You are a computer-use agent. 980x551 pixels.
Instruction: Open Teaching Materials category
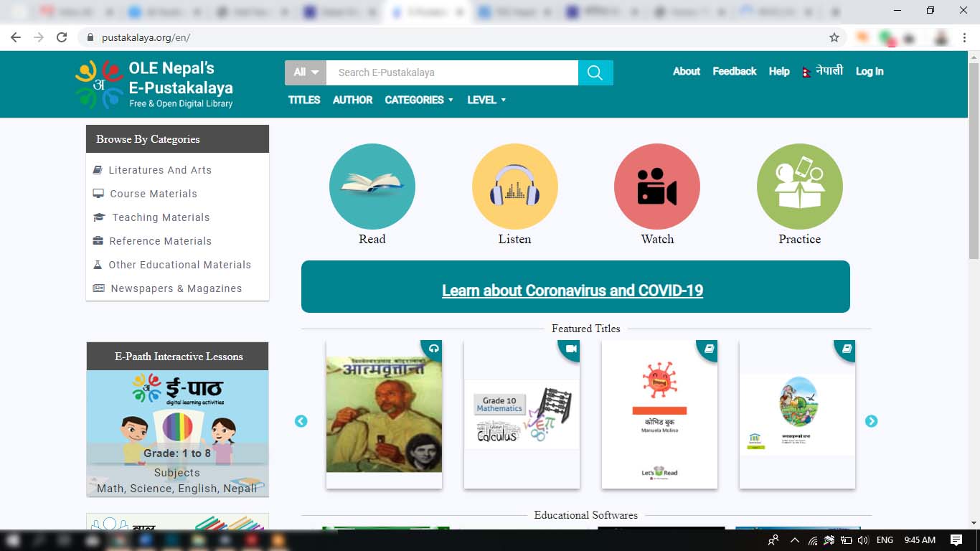tap(161, 217)
